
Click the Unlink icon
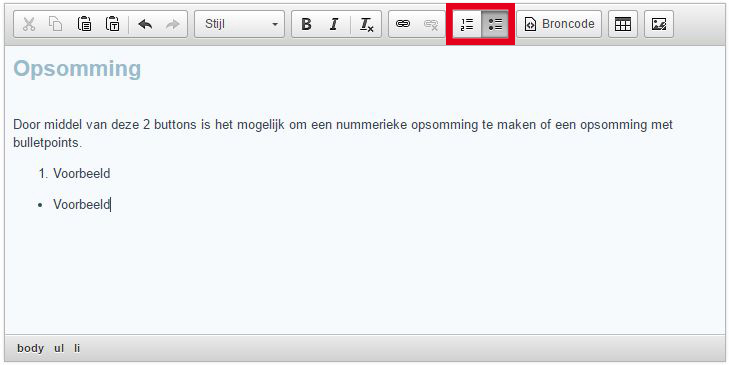click(431, 24)
